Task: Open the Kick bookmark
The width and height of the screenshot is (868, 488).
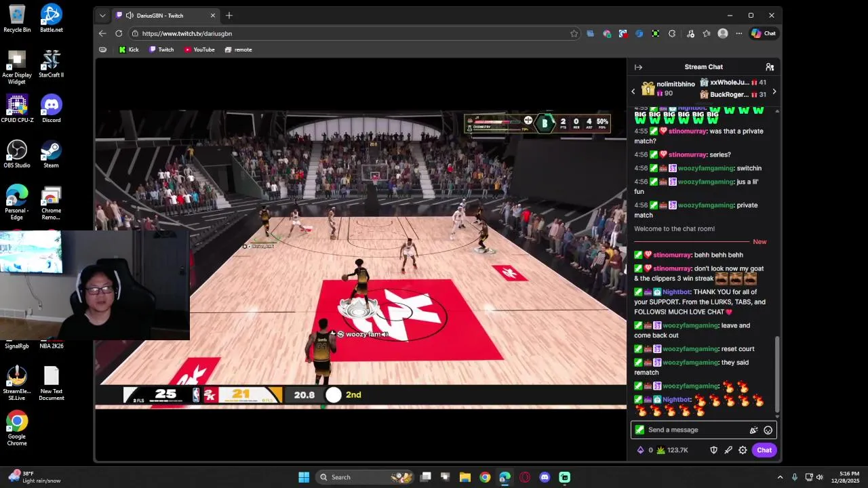Action: click(x=128, y=49)
